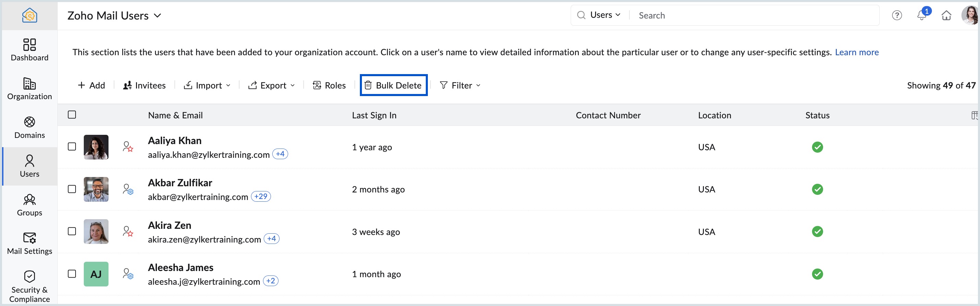This screenshot has height=306, width=980.
Task: Click the Add user button
Action: tap(91, 85)
